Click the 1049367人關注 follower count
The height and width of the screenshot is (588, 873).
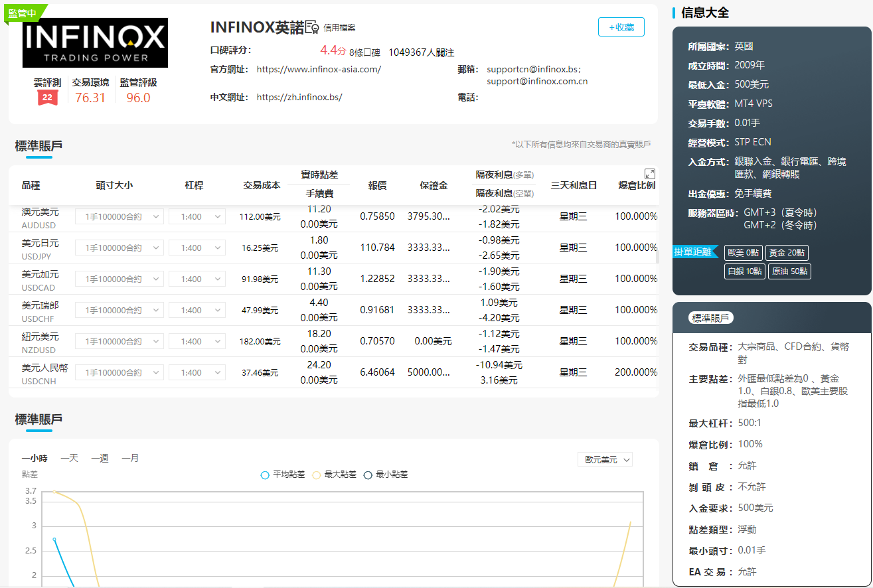(422, 52)
